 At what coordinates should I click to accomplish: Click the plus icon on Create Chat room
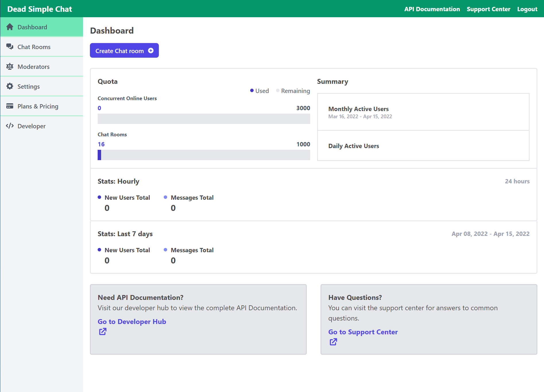(151, 51)
